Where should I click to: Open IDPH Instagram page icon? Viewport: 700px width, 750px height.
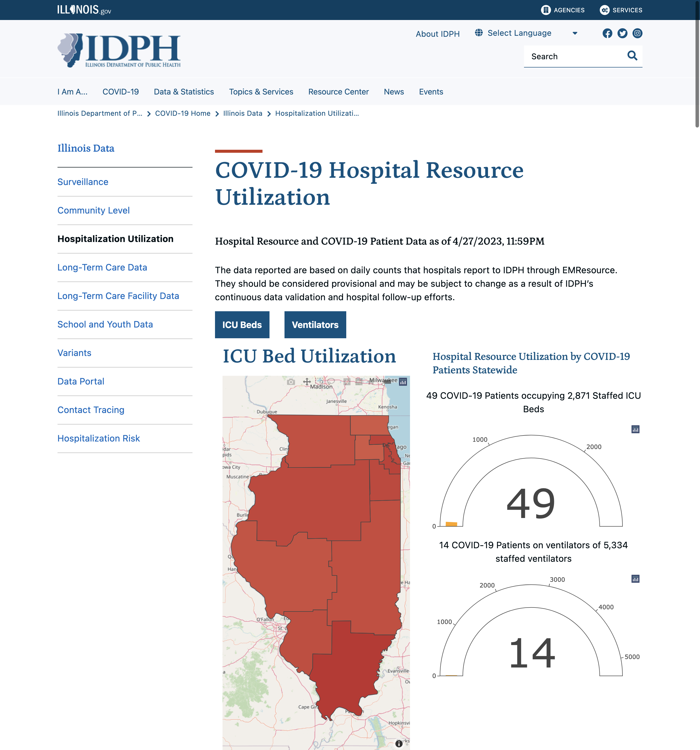point(637,33)
